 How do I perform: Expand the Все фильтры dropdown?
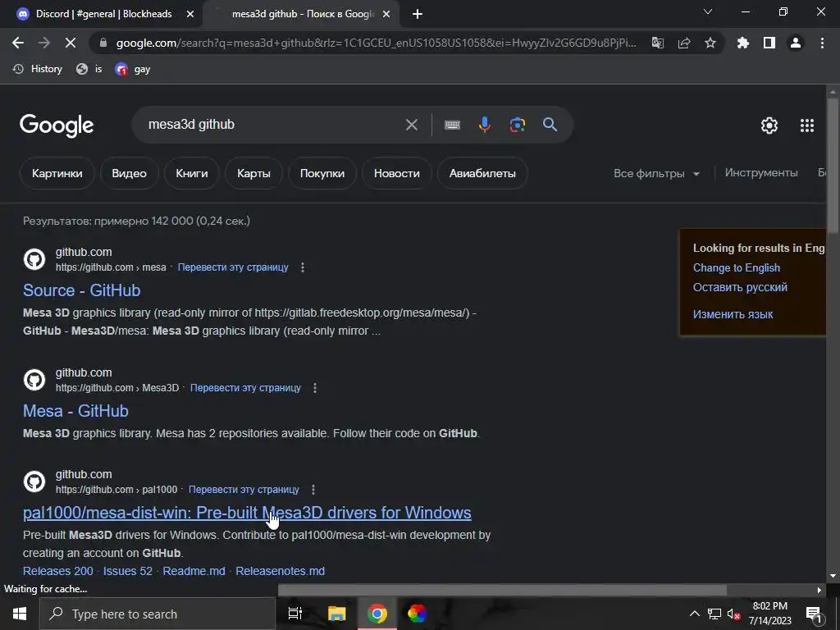(x=657, y=174)
